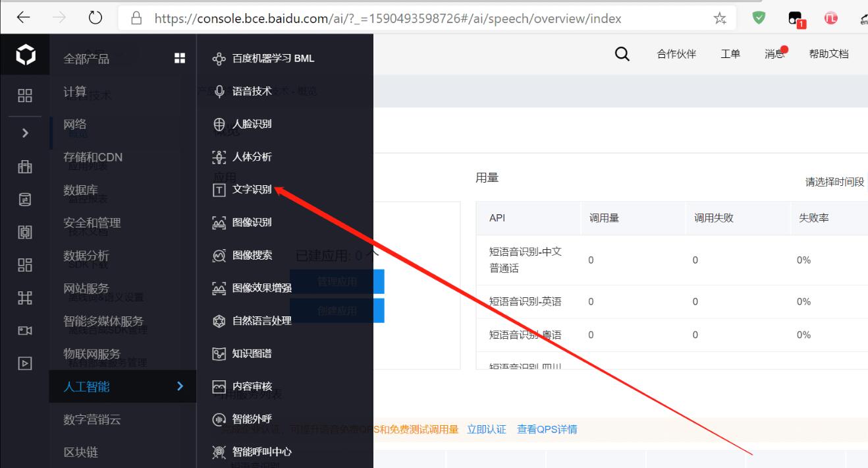Click 合作伙伴 in the header
868x468 pixels.
click(676, 54)
